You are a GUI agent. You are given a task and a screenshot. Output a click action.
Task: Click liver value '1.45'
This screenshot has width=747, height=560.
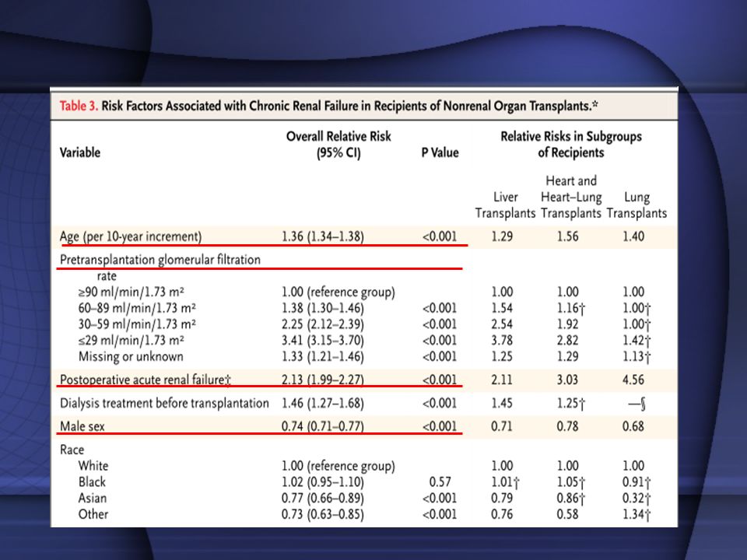pos(502,404)
